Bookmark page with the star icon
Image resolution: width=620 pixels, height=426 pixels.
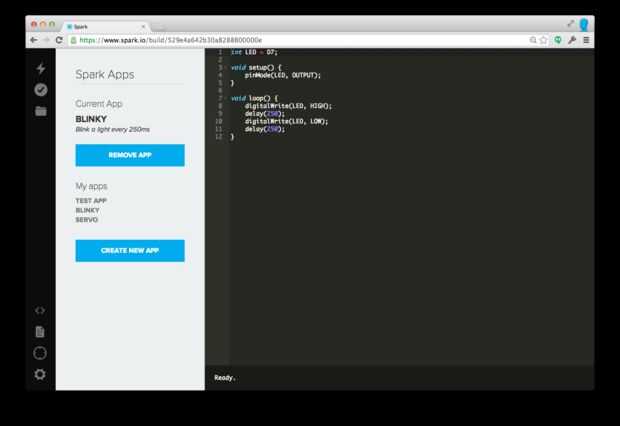[544, 40]
